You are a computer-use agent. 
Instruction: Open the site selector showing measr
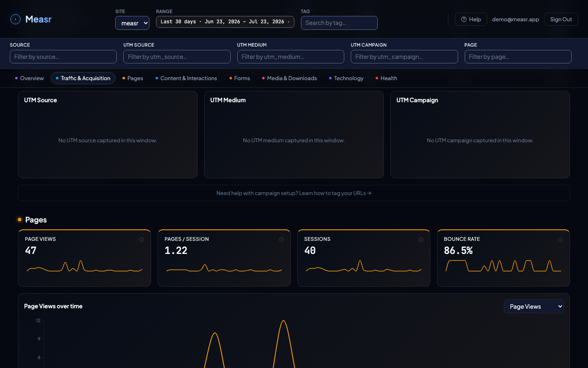pos(132,23)
